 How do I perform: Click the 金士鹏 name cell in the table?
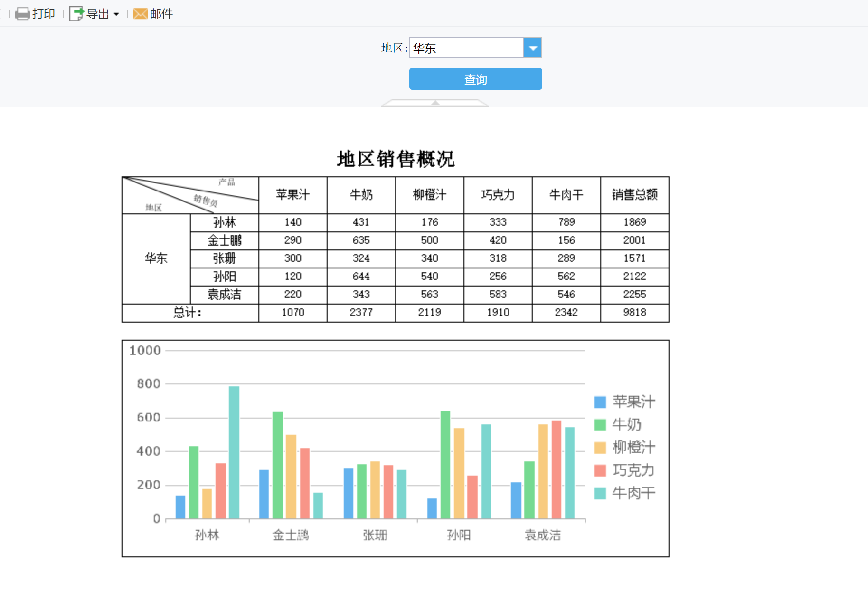click(x=225, y=241)
